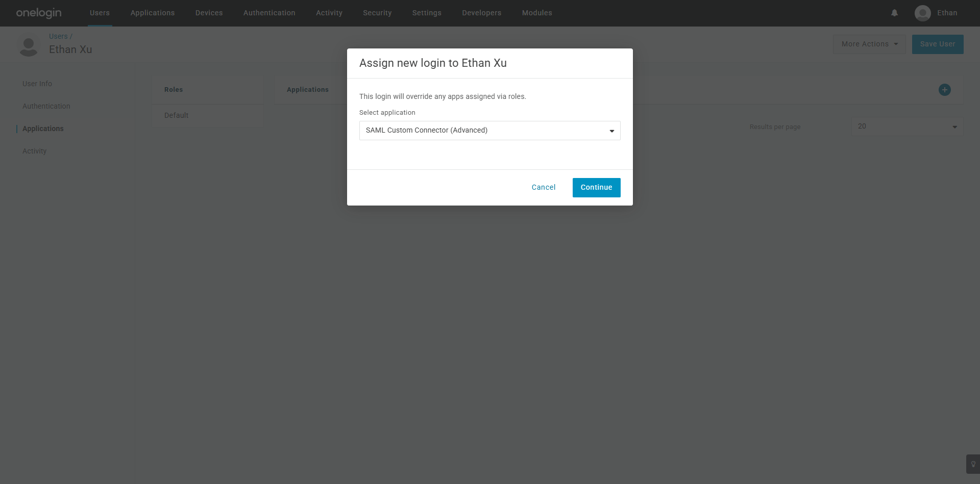This screenshot has height=484, width=980.
Task: Go to Users breadcrumb link
Action: 58,36
